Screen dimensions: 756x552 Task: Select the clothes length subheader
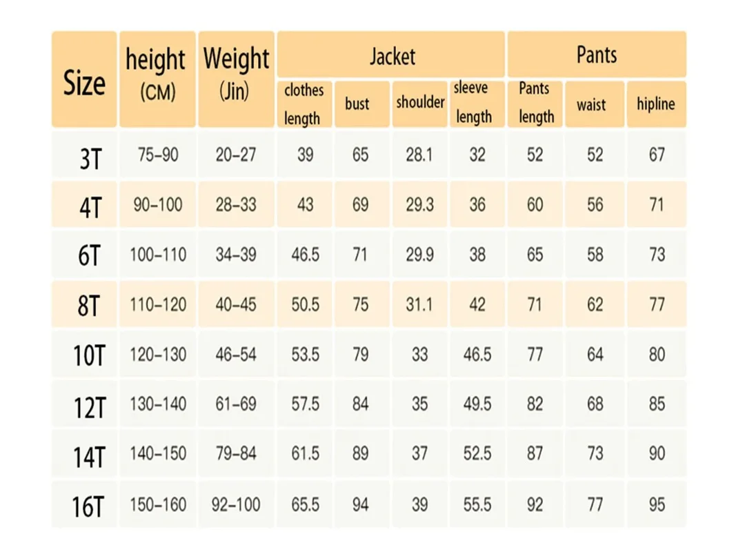[303, 104]
